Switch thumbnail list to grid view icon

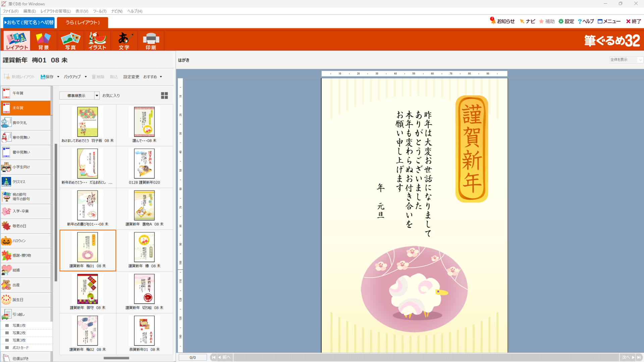click(164, 96)
